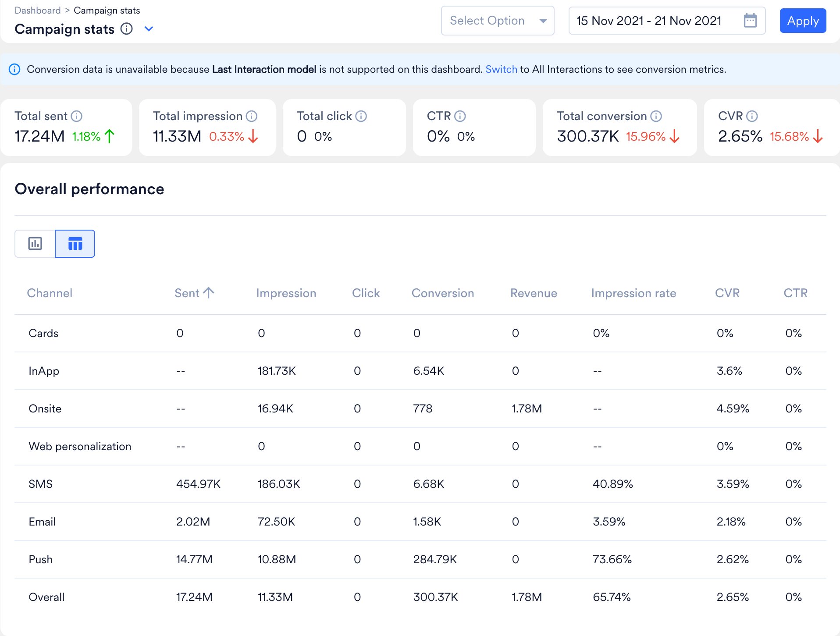Open the Select Option dropdown

(498, 21)
